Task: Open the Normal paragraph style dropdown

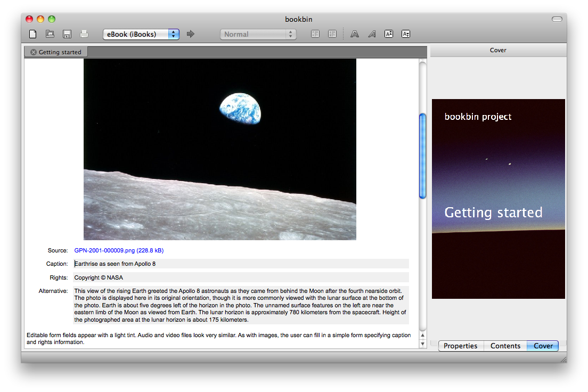Action: [x=258, y=34]
